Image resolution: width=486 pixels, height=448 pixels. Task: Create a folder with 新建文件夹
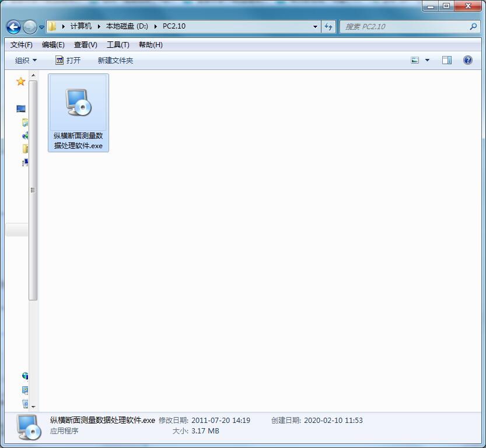[x=116, y=61]
